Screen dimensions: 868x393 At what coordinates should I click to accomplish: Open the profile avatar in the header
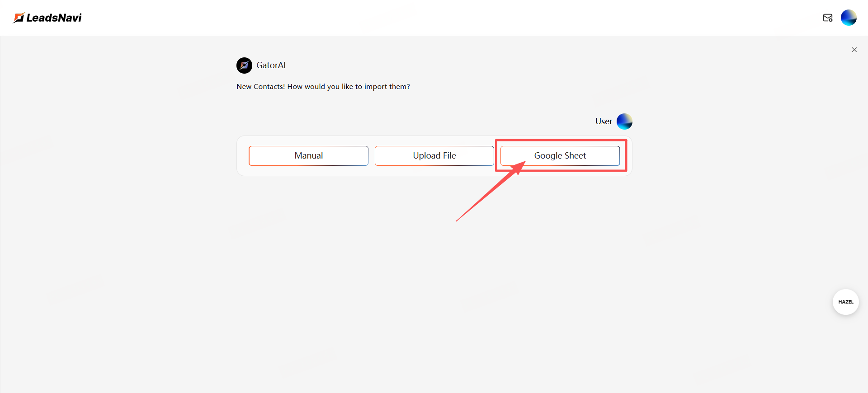coord(849,18)
